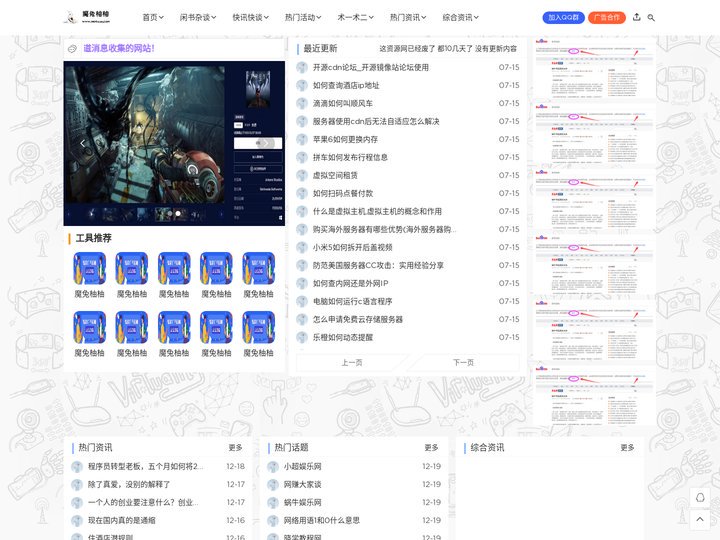Click the last 魔兔柚柚 tool icon in top row
The width and height of the screenshot is (720, 540).
[259, 268]
